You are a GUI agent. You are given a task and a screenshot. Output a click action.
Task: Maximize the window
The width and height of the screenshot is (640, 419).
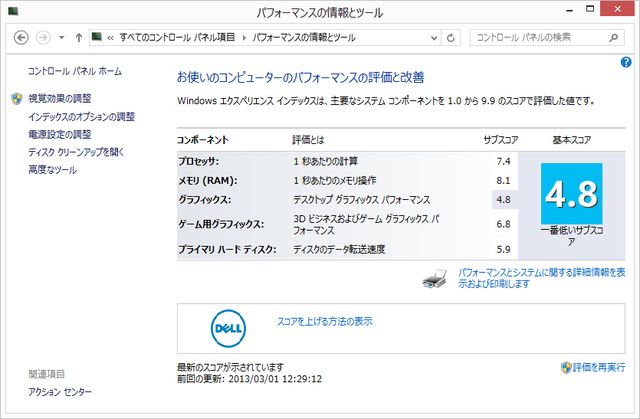tap(590, 9)
